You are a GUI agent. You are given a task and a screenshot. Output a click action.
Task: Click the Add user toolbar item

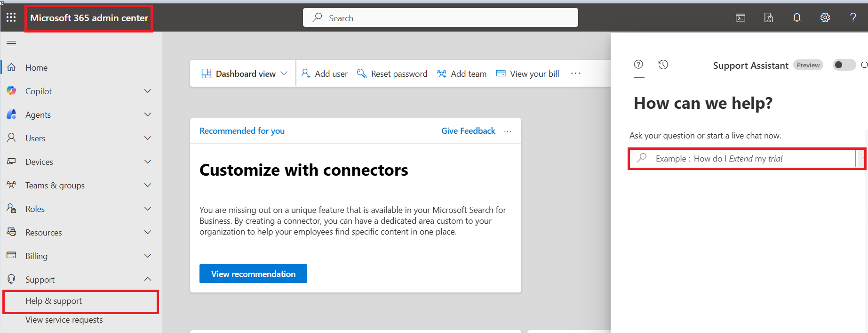tap(325, 73)
